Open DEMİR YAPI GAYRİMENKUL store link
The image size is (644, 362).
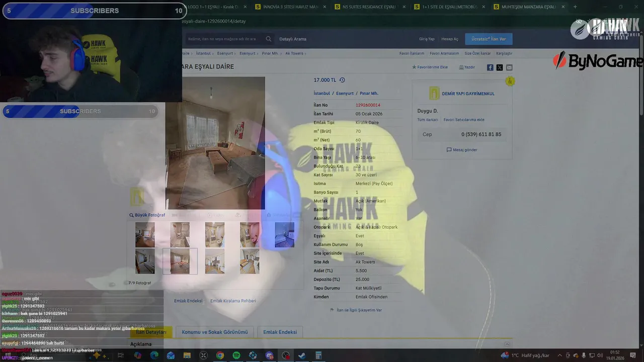pos(468,94)
